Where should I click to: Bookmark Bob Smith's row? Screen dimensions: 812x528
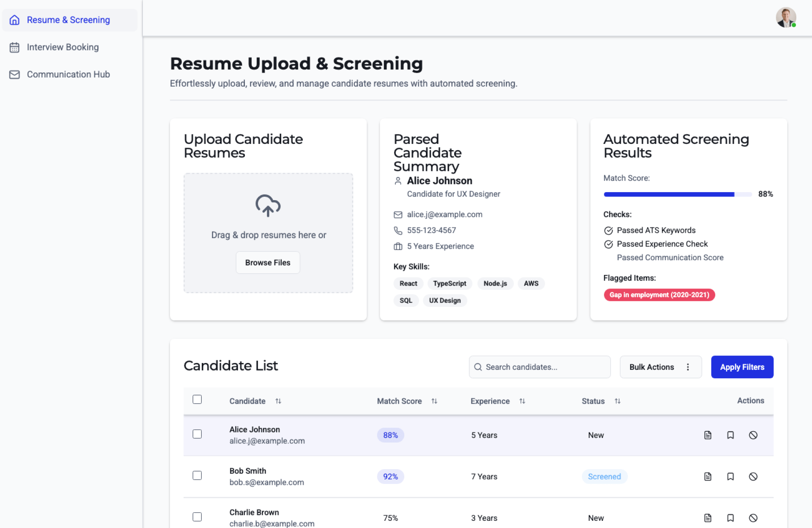730,476
